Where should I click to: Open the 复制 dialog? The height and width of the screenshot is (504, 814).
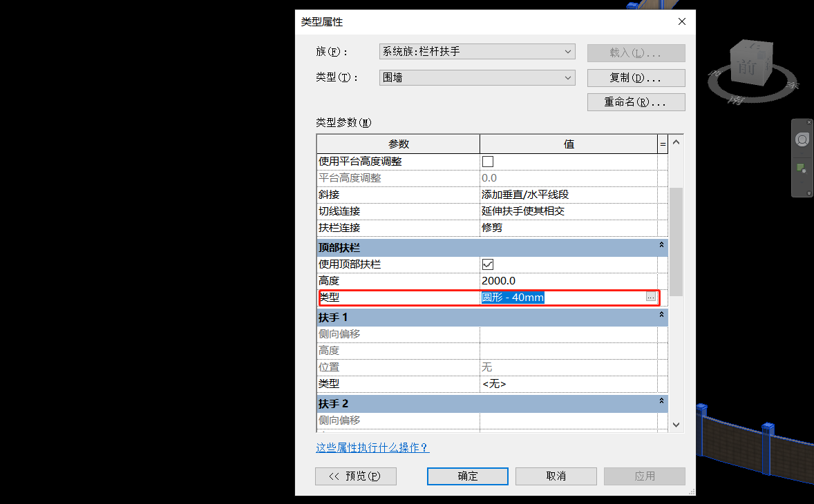tap(635, 77)
